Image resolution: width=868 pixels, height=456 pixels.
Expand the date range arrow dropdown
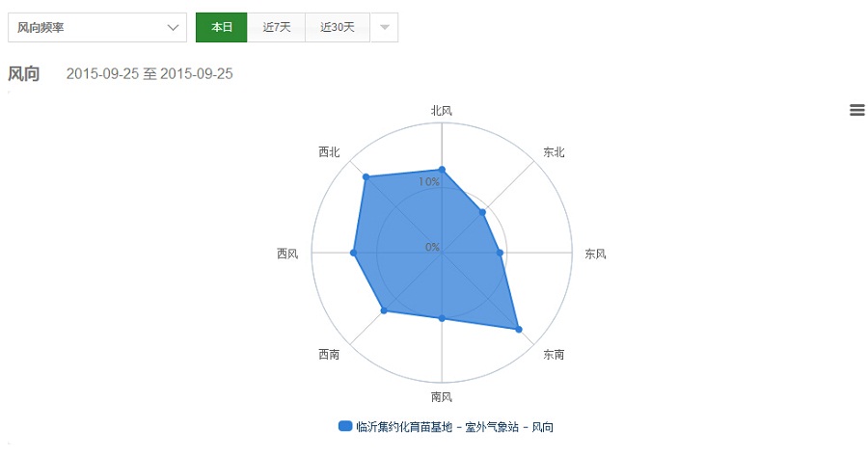(x=384, y=27)
